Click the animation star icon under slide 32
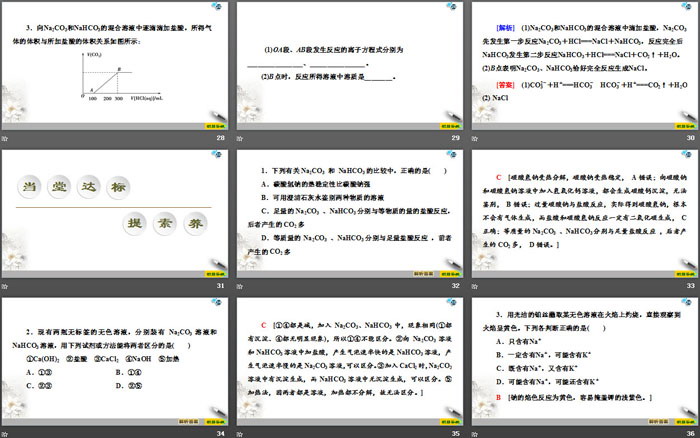Image resolution: width=700 pixels, height=438 pixels. 240,286
